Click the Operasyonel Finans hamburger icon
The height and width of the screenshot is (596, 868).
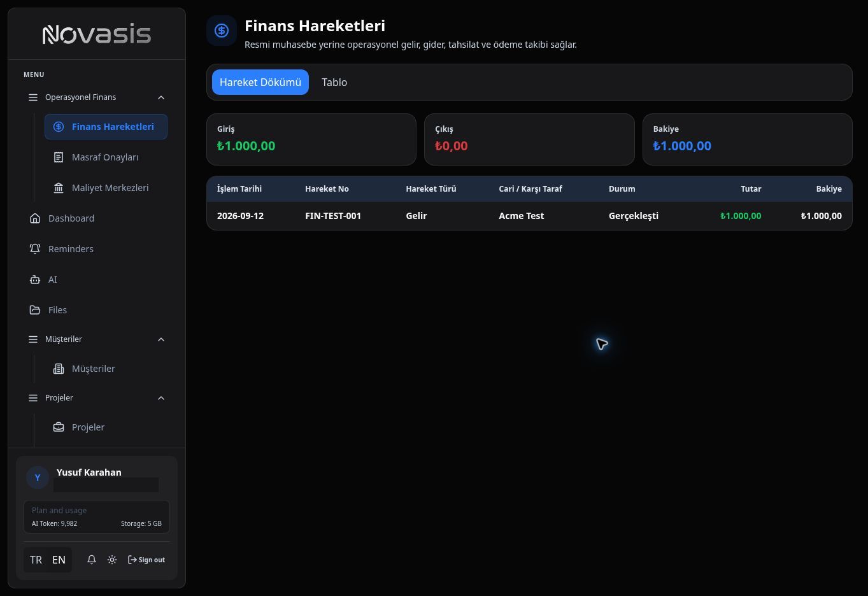coord(33,97)
